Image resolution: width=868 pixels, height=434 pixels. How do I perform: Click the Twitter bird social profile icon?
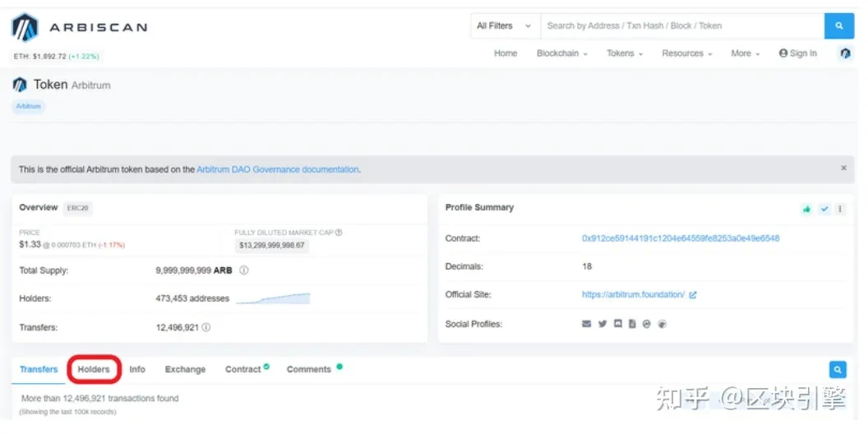tap(603, 324)
